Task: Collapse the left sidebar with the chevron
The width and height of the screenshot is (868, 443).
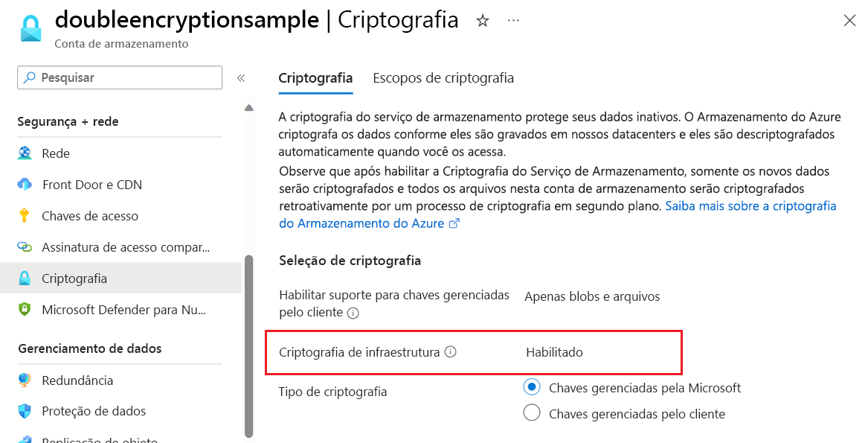Action: (x=240, y=77)
